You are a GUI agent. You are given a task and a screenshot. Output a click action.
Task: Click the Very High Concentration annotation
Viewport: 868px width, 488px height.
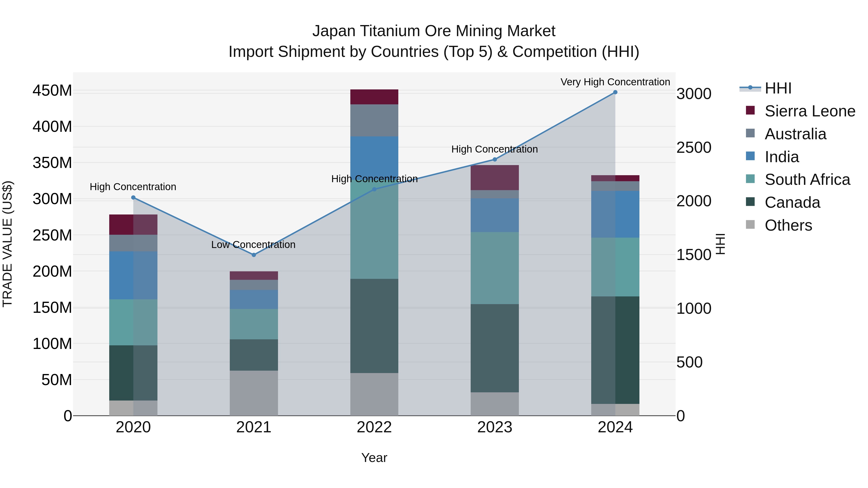tap(615, 82)
